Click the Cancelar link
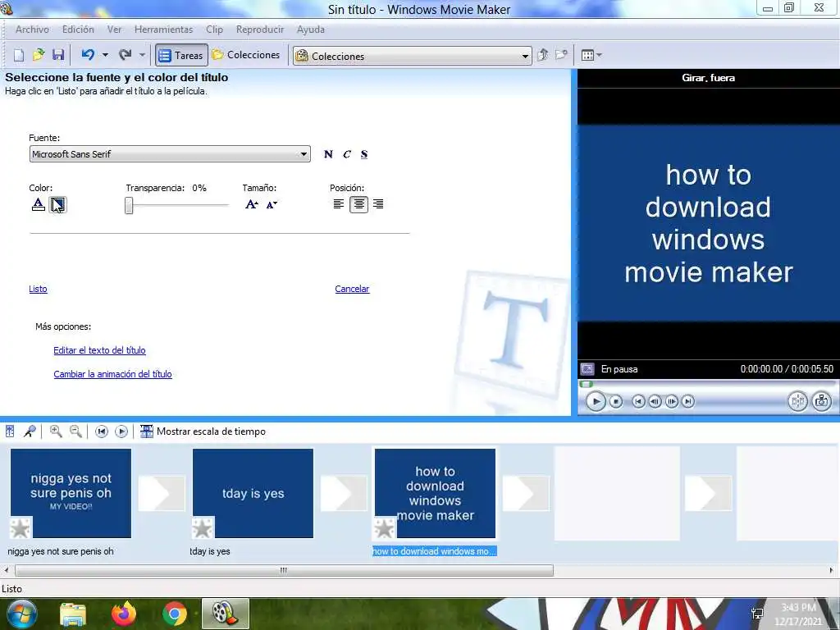The height and width of the screenshot is (630, 840). point(352,289)
